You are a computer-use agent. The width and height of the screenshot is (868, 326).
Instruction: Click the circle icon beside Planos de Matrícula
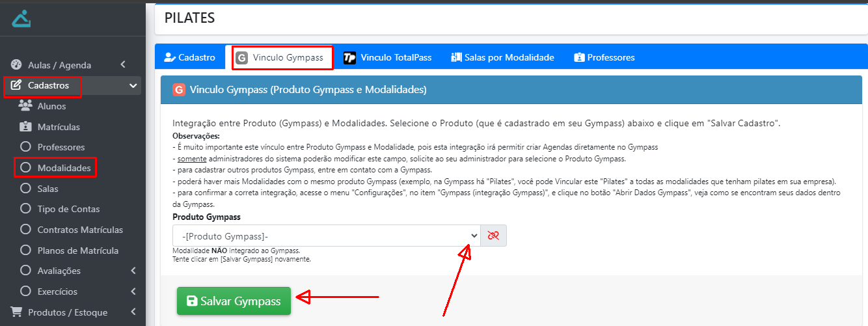(26, 250)
